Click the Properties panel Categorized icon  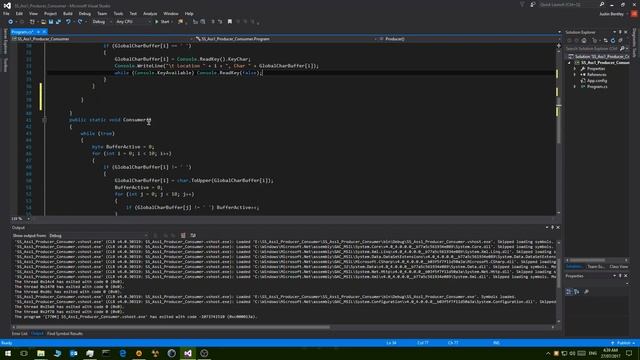[x=569, y=291]
